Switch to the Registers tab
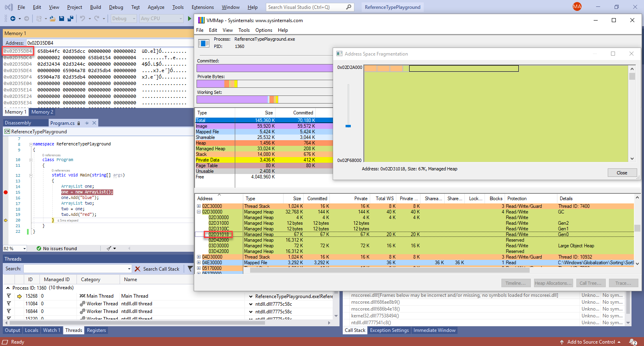 coord(96,330)
